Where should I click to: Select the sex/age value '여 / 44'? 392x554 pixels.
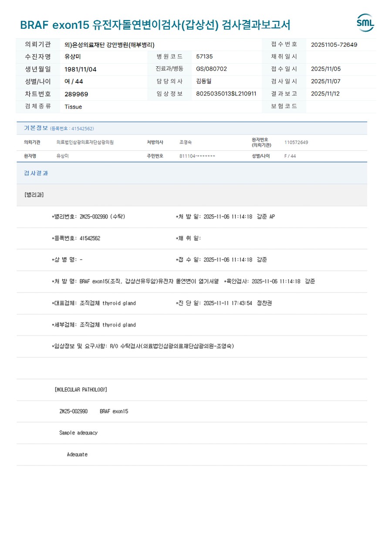(x=74, y=82)
